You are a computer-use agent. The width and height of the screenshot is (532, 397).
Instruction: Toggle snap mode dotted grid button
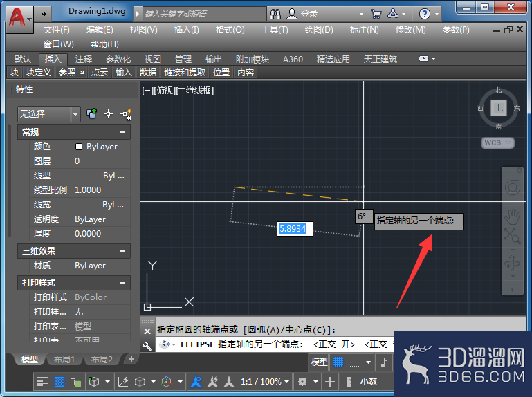(x=355, y=362)
